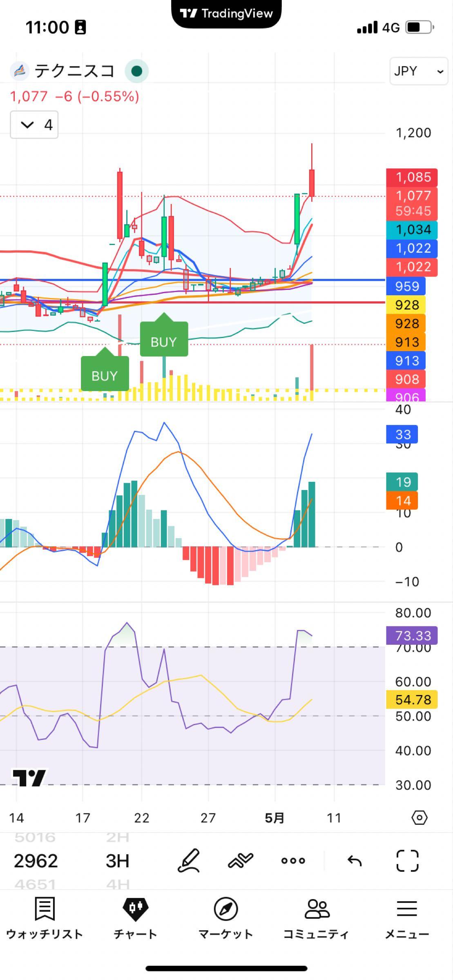Open the JPY currency dropdown
The image size is (453, 980).
(x=419, y=71)
